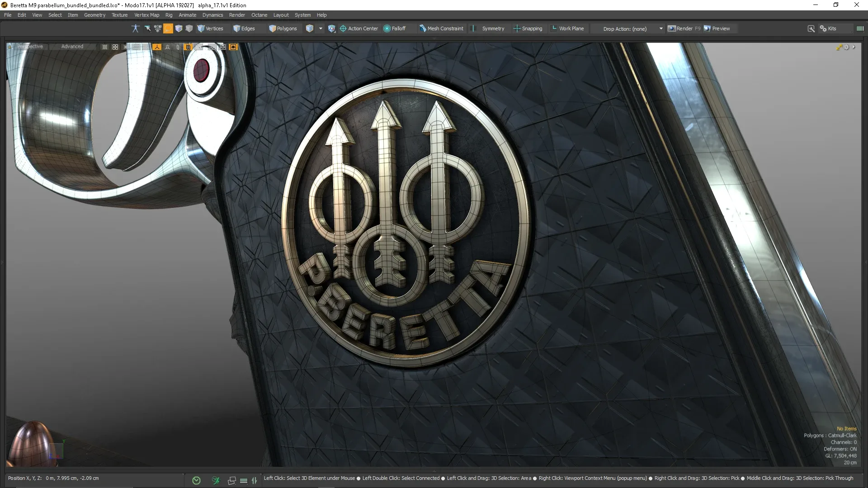This screenshot has width=868, height=488.
Task: Click the viewport gear settings icon
Action: [846, 47]
